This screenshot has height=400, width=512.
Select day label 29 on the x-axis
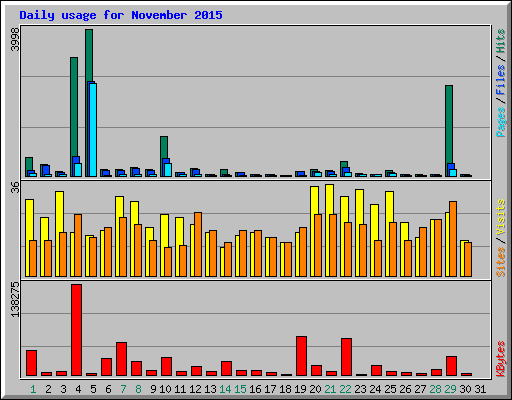click(x=450, y=389)
